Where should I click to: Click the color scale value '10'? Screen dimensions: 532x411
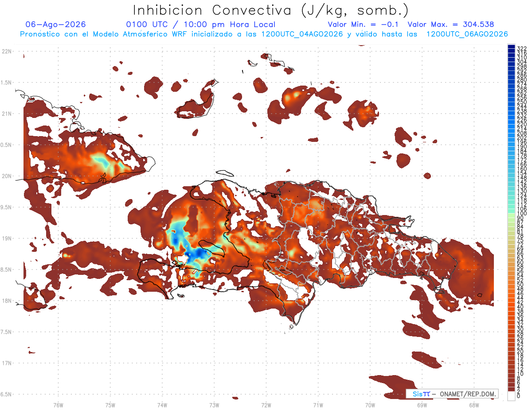point(520,374)
